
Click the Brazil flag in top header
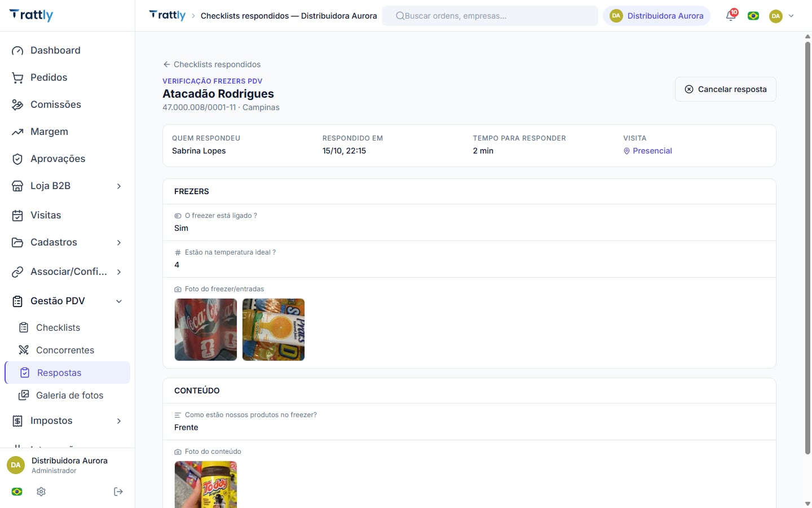click(x=753, y=16)
